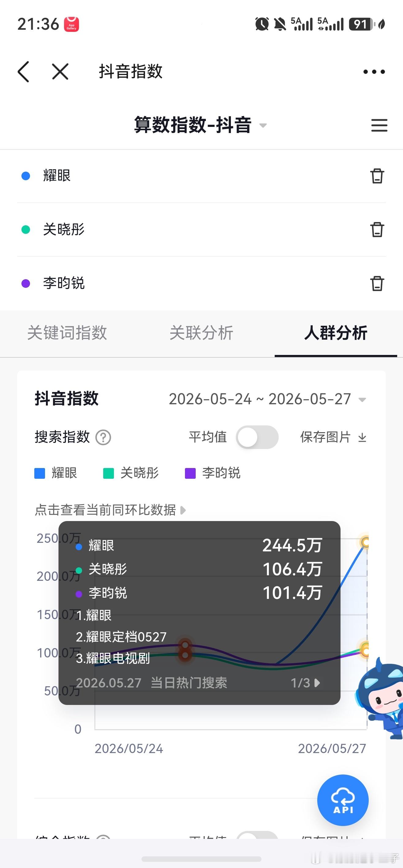Tap the 关晓彤 row in keyword list
This screenshot has height=868, width=403.
(x=201, y=230)
